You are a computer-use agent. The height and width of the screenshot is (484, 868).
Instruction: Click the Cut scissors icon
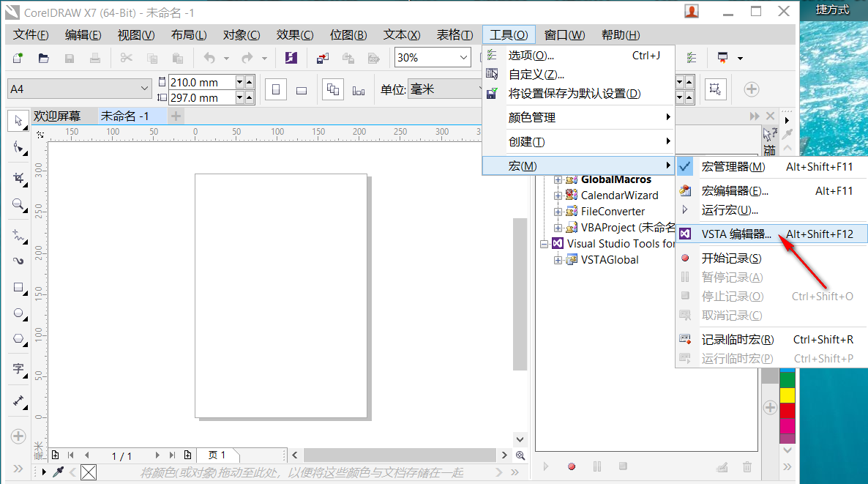(x=126, y=58)
